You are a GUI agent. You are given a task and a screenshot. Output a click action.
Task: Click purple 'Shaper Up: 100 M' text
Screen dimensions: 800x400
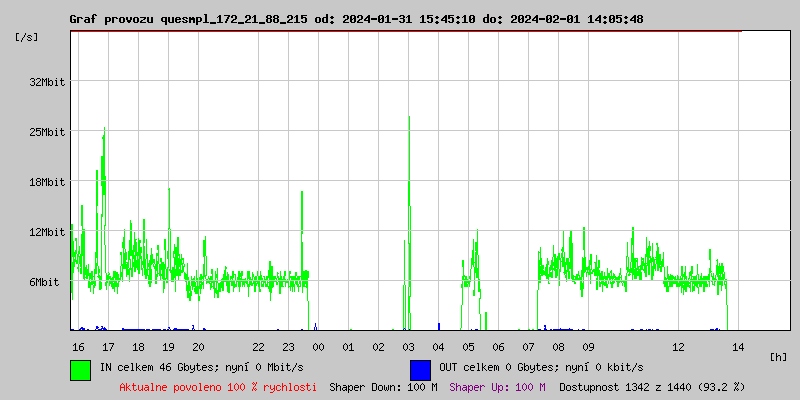(x=497, y=387)
